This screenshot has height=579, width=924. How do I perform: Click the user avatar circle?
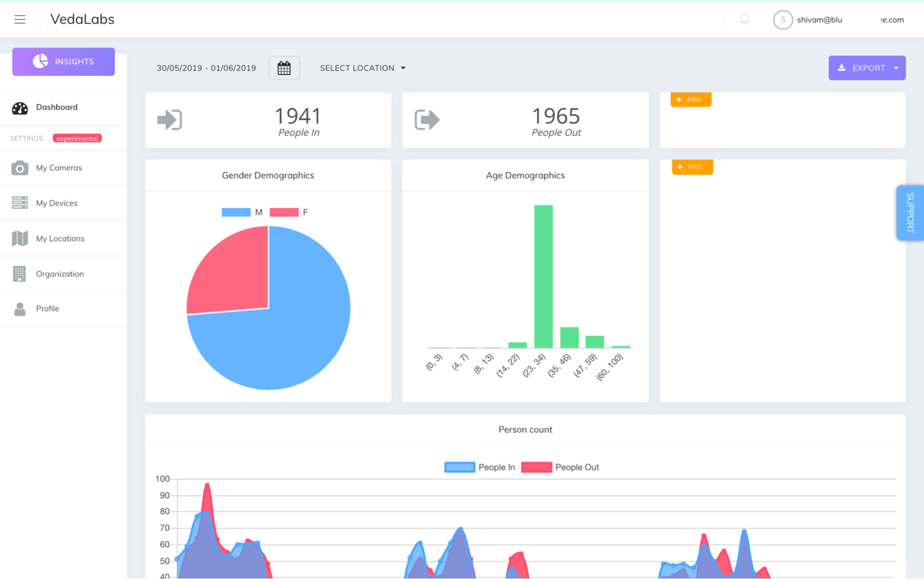(x=783, y=20)
